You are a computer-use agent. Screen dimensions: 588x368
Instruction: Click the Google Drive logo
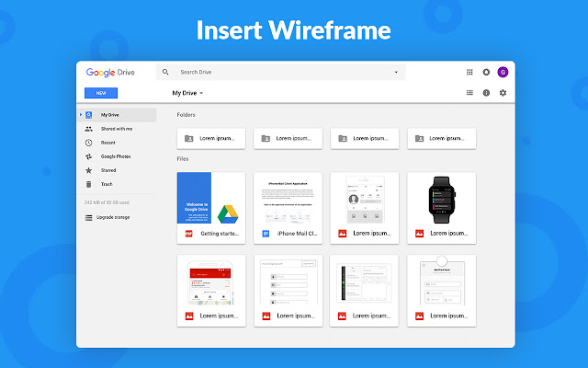[110, 73]
